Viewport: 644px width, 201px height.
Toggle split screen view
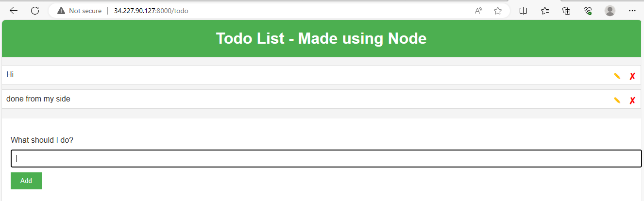[524, 11]
